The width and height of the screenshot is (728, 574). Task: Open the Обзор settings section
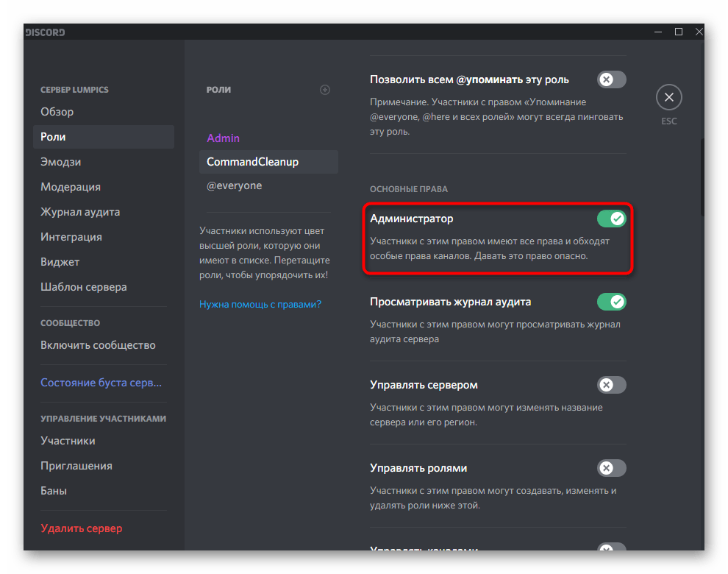point(104,112)
